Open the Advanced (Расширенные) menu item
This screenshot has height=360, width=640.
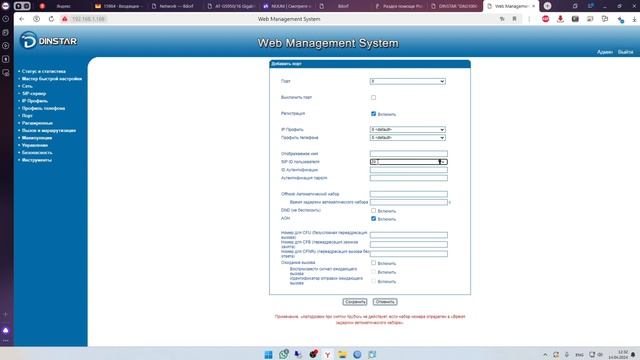[37, 123]
